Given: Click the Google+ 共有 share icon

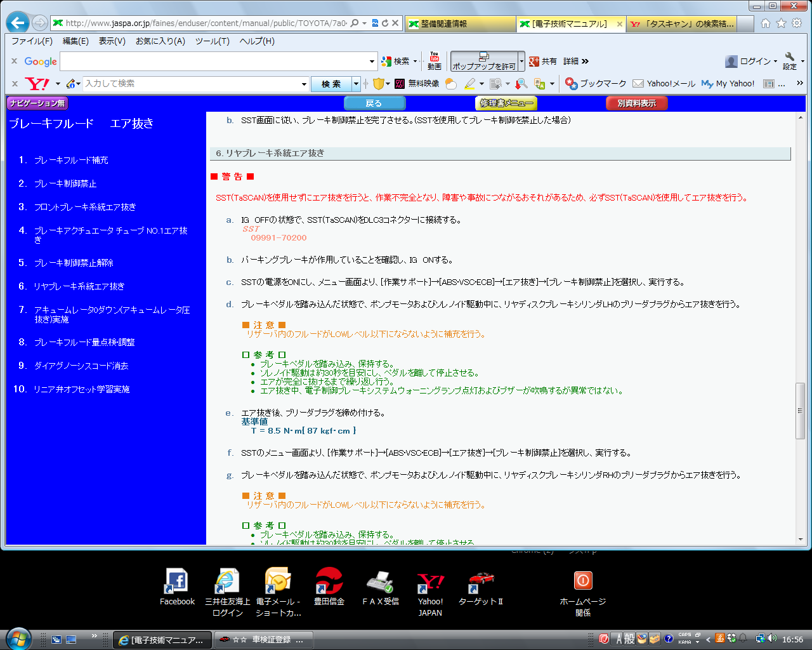Looking at the screenshot, I should pyautogui.click(x=543, y=61).
